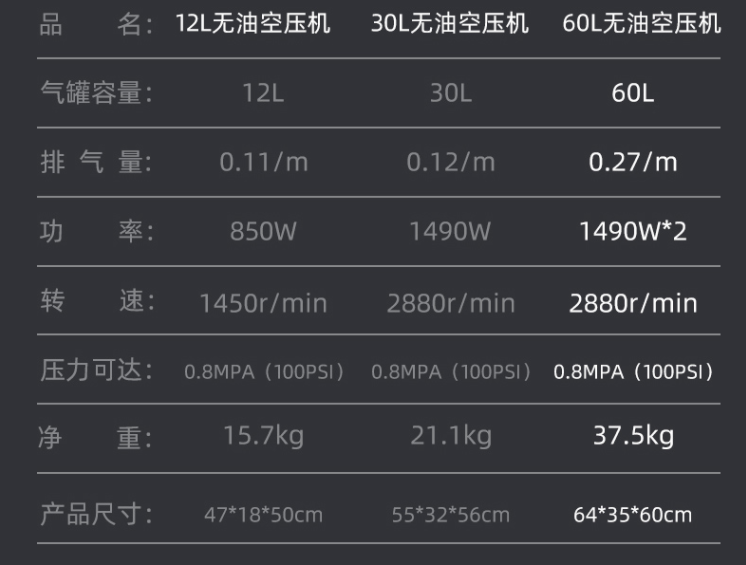Image resolution: width=746 pixels, height=565 pixels.
Task: Click the 0.11/m exhaust value
Action: point(264,162)
